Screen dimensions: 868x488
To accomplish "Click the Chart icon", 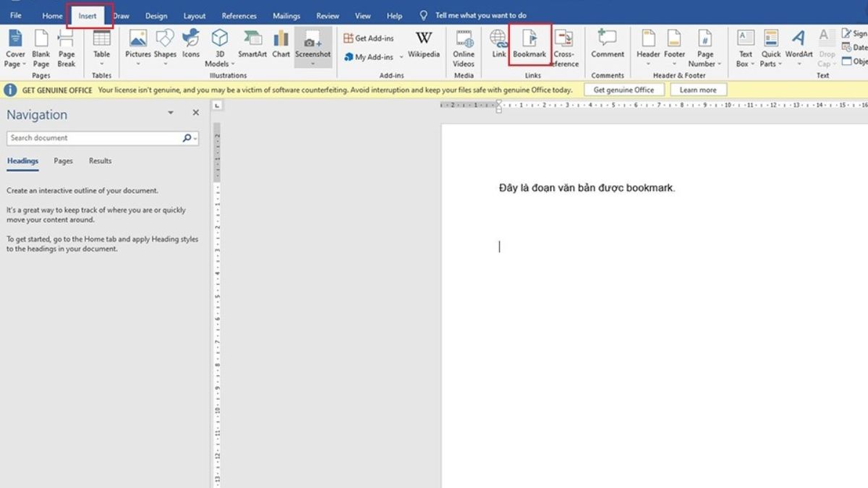I will click(x=281, y=43).
